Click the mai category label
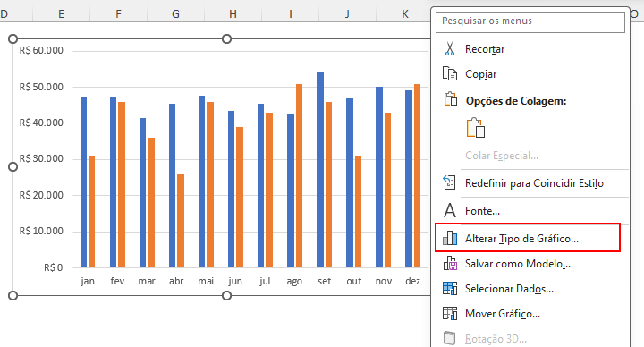 pyautogui.click(x=206, y=281)
